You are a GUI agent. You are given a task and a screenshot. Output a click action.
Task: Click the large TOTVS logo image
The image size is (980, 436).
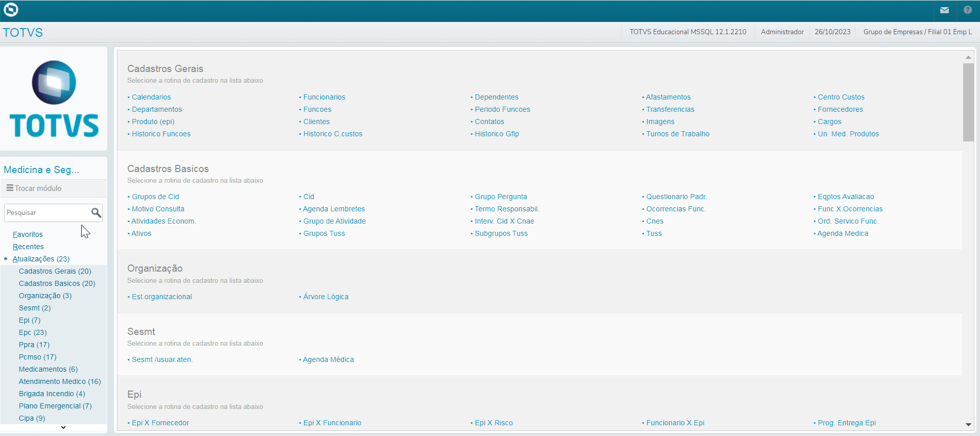[x=54, y=99]
